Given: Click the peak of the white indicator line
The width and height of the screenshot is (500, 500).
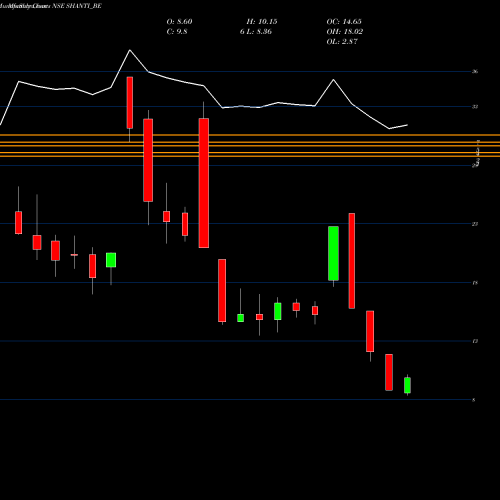Looking at the screenshot, I should click(130, 50).
